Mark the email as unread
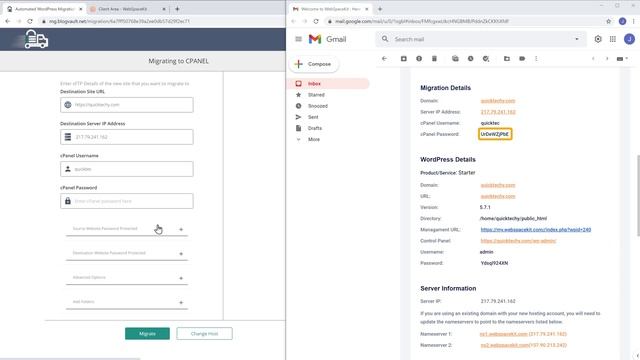Screen dimensions: 640x360 click(x=455, y=59)
